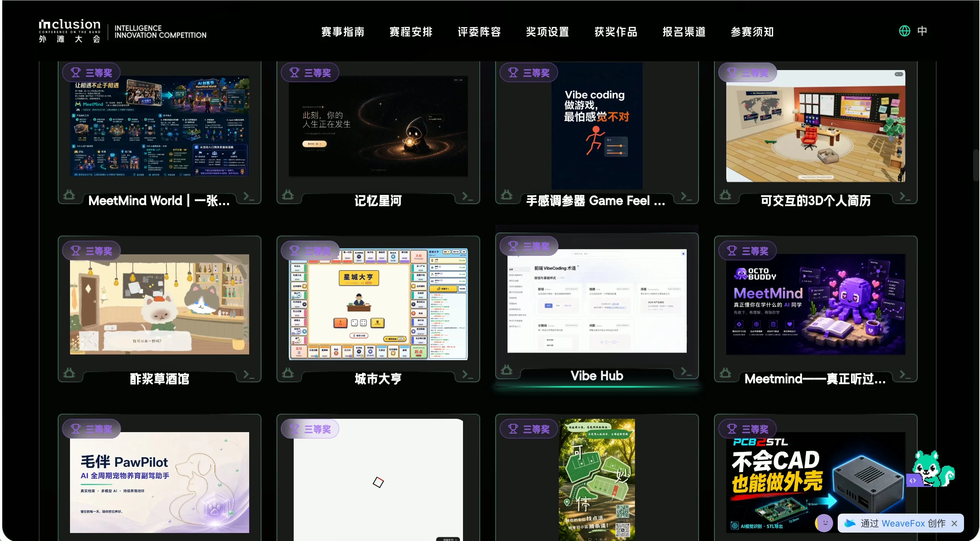Open the 赛事指南 menu item
This screenshot has height=541, width=980.
click(x=343, y=32)
